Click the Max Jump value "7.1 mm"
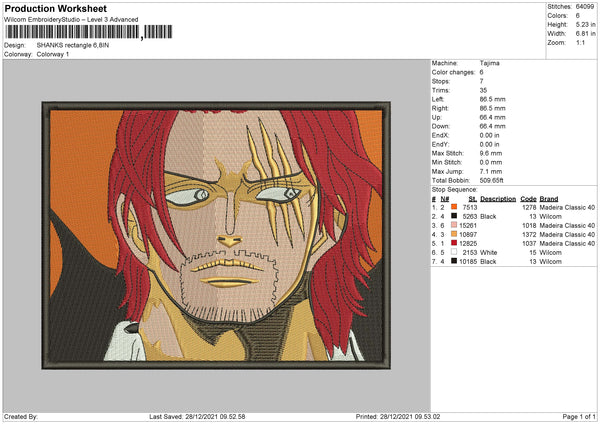This screenshot has width=600, height=424. pyautogui.click(x=490, y=171)
